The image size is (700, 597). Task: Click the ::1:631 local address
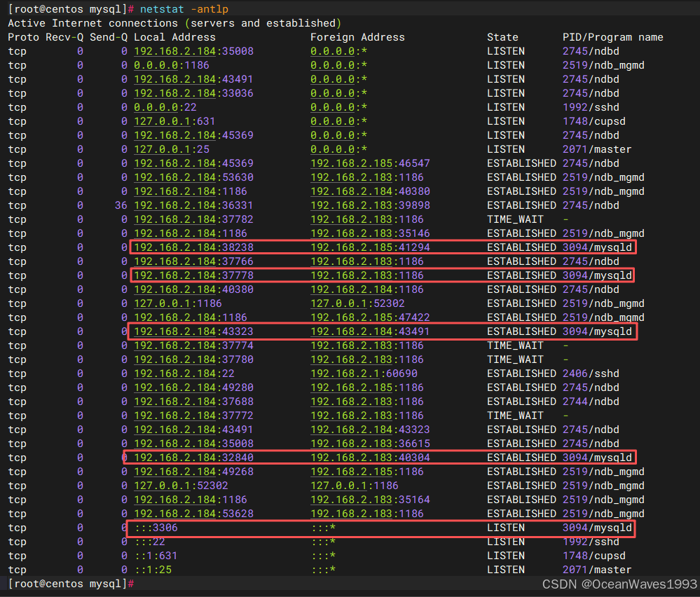156,556
